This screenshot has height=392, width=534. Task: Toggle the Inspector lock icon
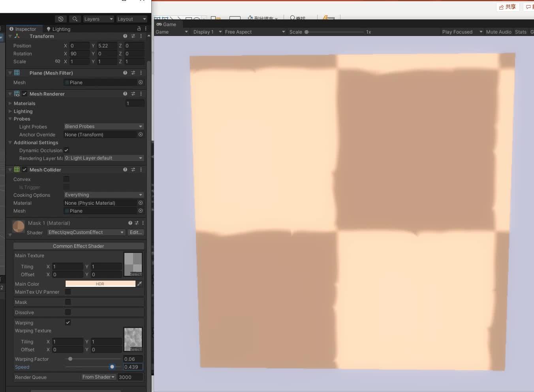(138, 28)
